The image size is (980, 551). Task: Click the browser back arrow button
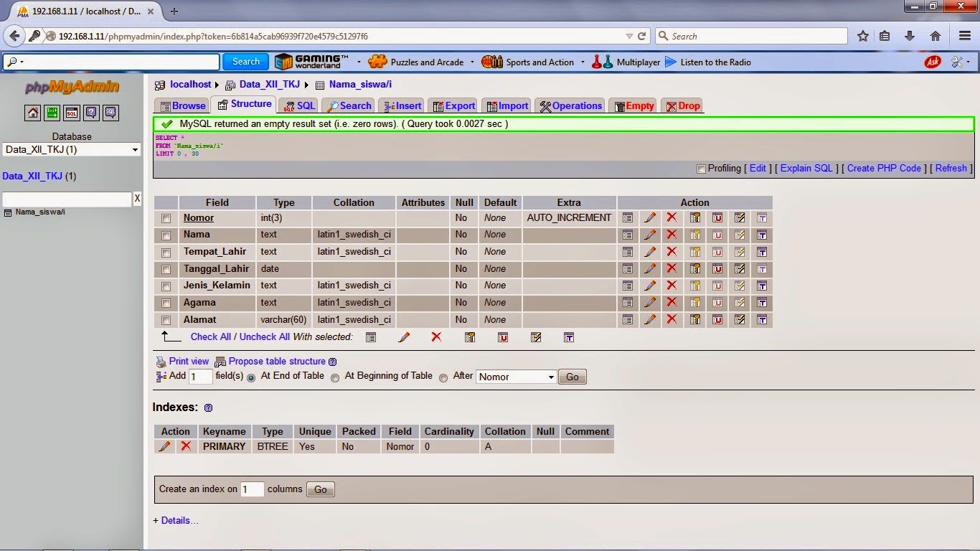15,36
